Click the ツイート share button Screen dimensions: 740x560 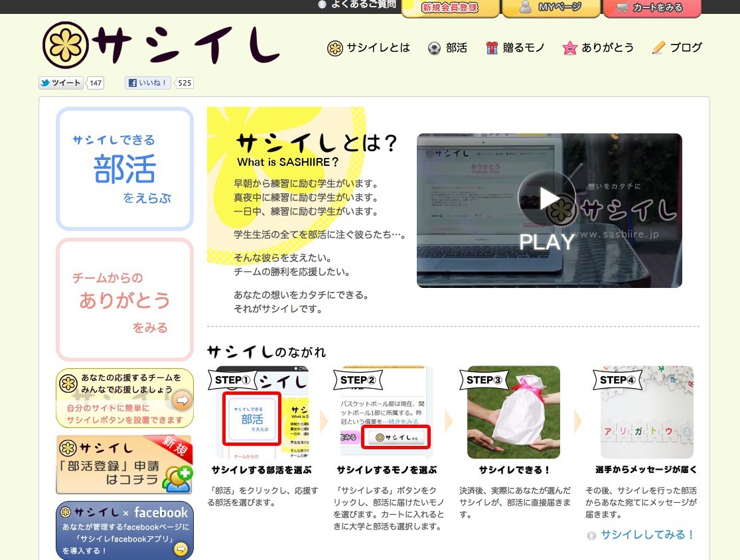coord(60,82)
